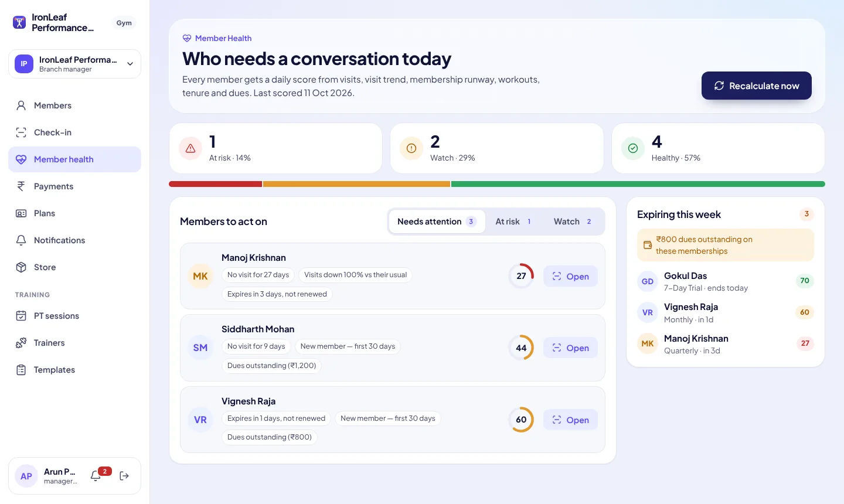
Task: Click Manoj Krishnan in Expiring this week
Action: point(725,344)
